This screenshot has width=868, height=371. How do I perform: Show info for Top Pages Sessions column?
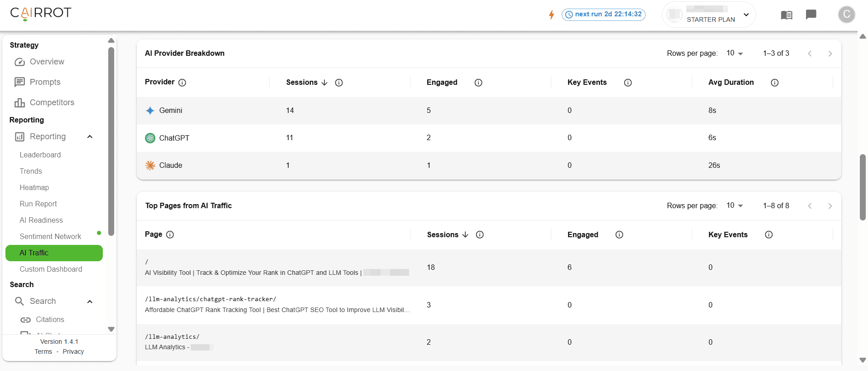[480, 234]
